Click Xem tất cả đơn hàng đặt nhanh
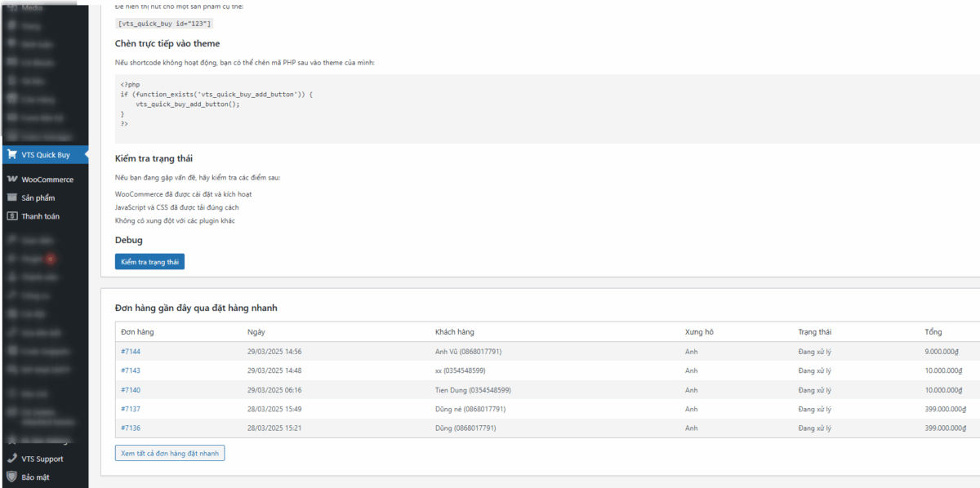This screenshot has height=488, width=980. pyautogui.click(x=170, y=453)
